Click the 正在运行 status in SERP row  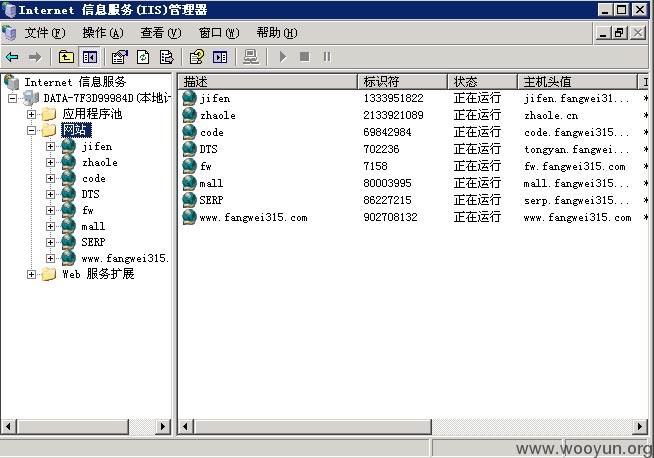coord(477,200)
